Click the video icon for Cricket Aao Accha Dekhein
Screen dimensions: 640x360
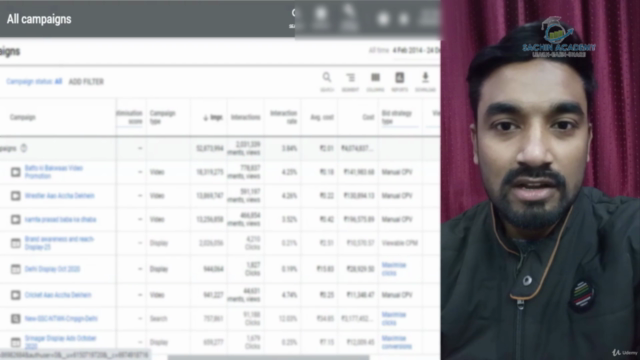[x=16, y=295]
